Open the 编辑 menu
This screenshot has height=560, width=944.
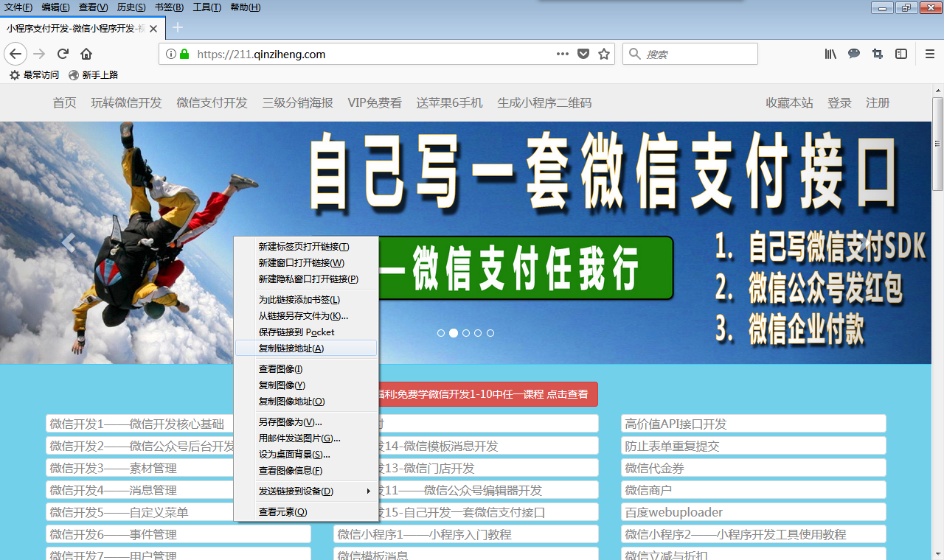point(56,7)
